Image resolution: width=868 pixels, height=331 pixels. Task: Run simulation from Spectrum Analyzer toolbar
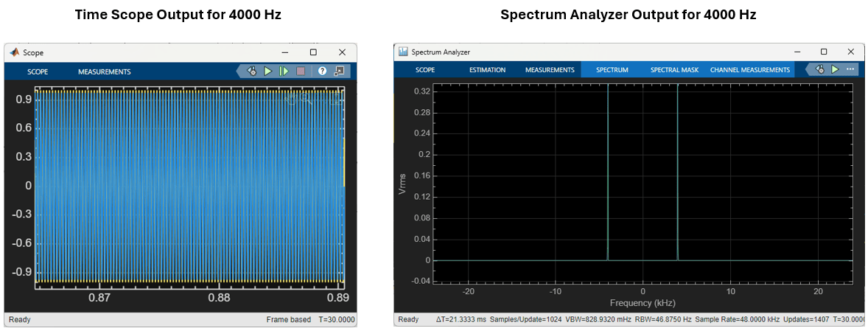835,70
